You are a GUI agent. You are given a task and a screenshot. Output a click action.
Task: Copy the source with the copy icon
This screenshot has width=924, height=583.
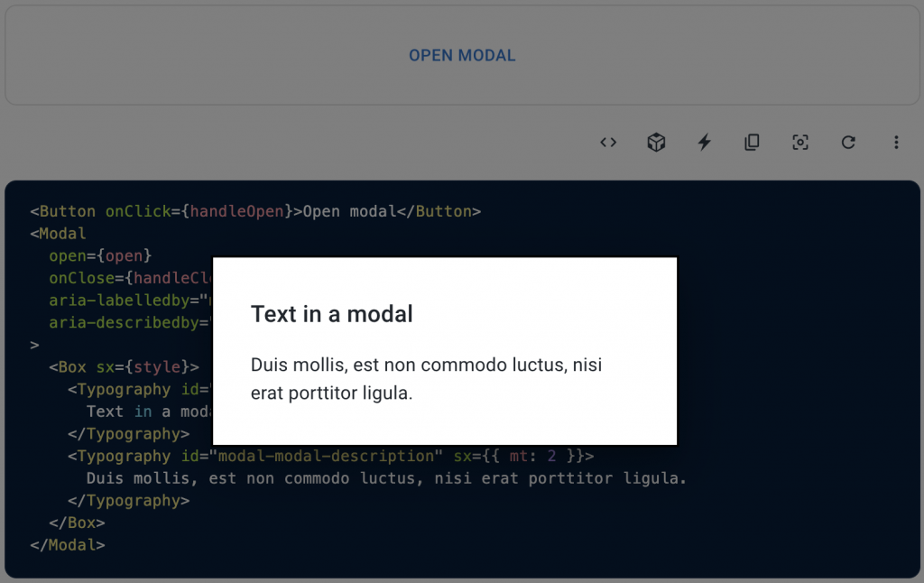[752, 142]
